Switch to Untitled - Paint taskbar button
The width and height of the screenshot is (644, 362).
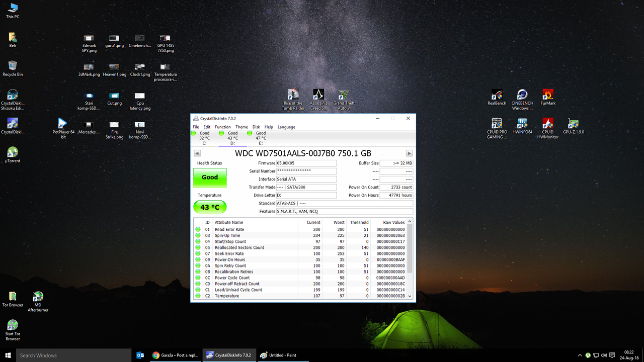click(282, 355)
